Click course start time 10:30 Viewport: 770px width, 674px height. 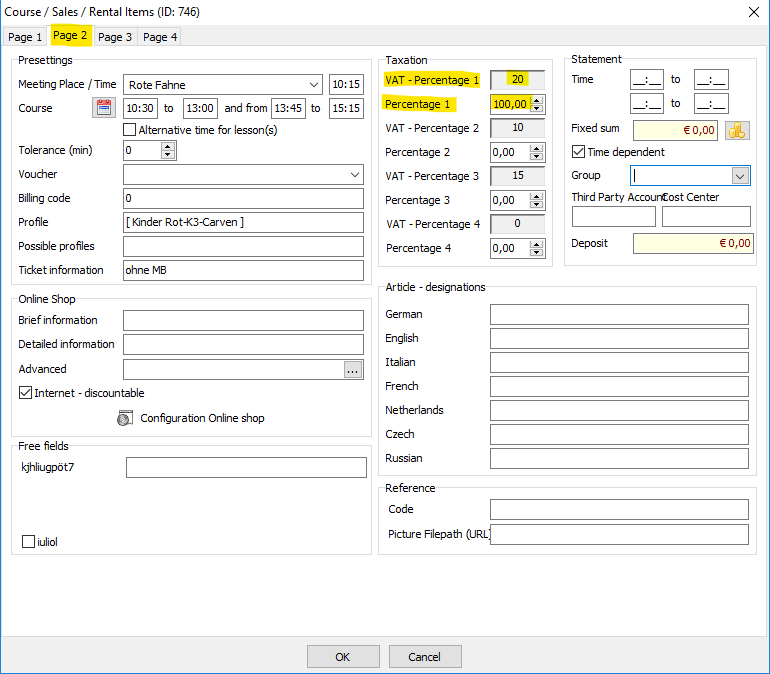[x=140, y=108]
